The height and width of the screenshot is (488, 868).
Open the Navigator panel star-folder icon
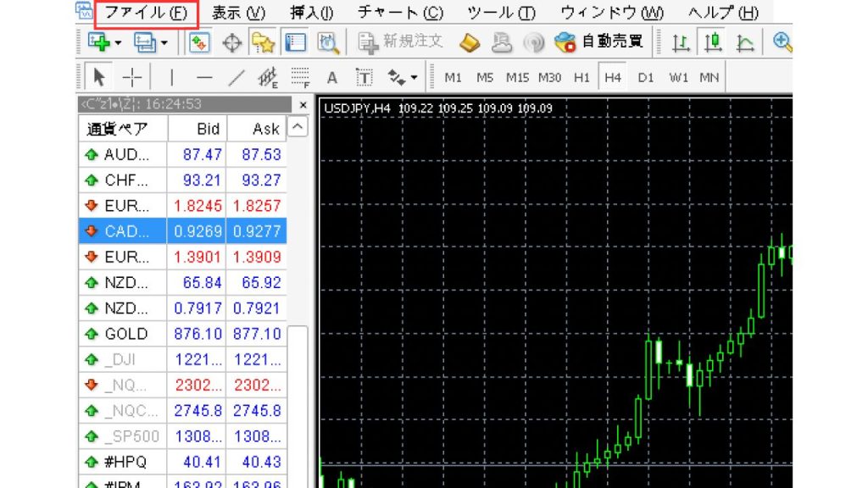point(263,42)
